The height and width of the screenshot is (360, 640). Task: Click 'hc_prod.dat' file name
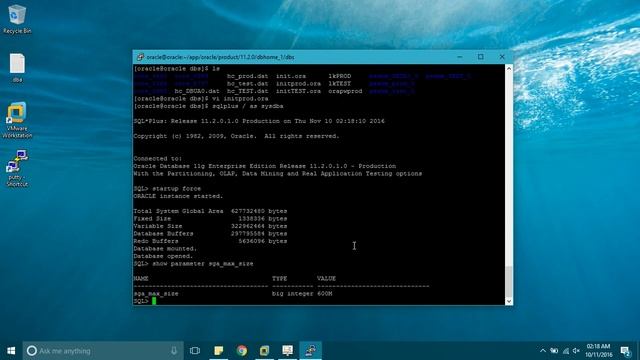pos(248,76)
